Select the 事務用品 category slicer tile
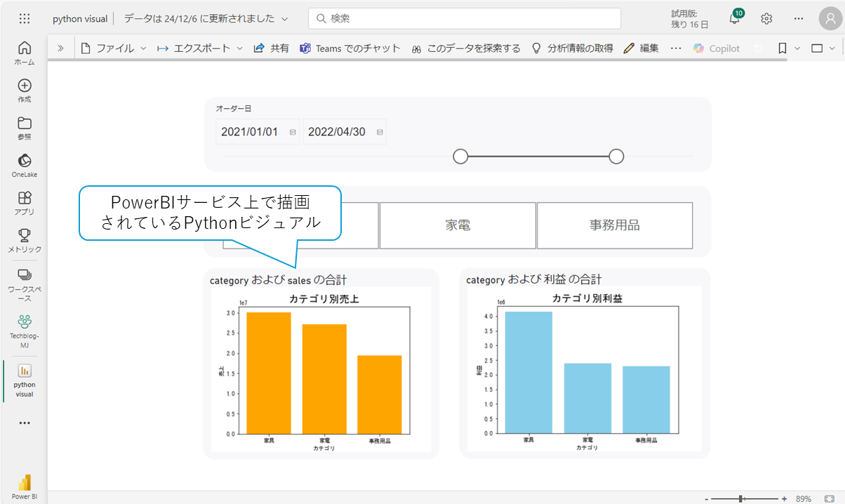 (x=614, y=225)
